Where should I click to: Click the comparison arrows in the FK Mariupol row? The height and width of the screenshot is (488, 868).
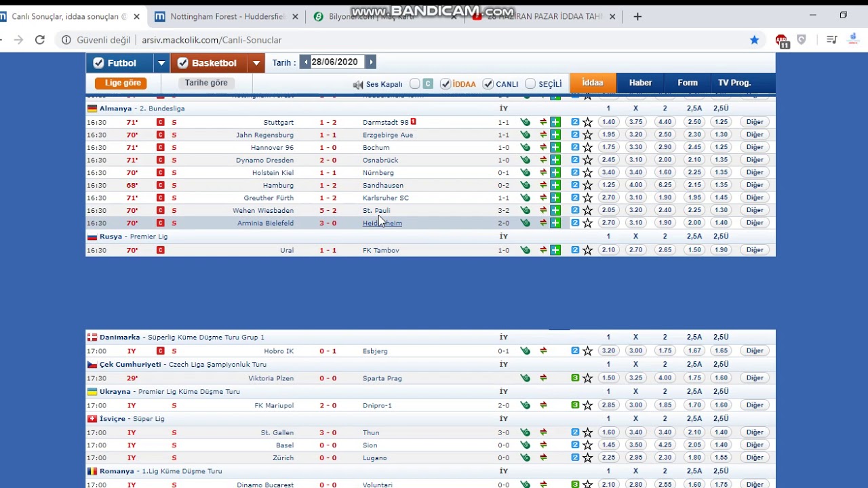pos(543,405)
